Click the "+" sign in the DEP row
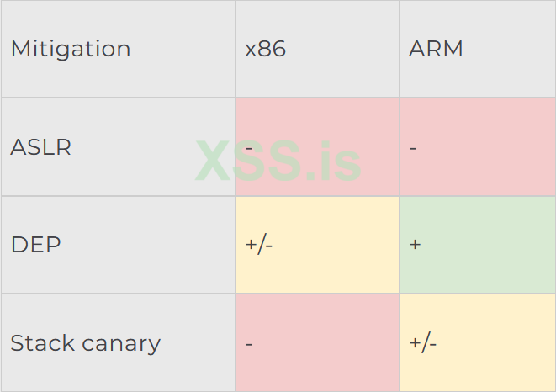556x392 pixels. (415, 245)
